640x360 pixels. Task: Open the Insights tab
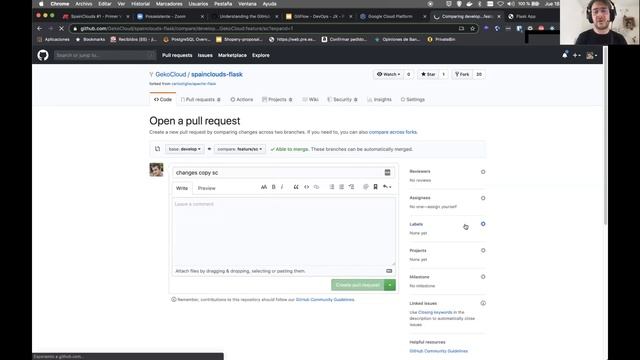(379, 100)
